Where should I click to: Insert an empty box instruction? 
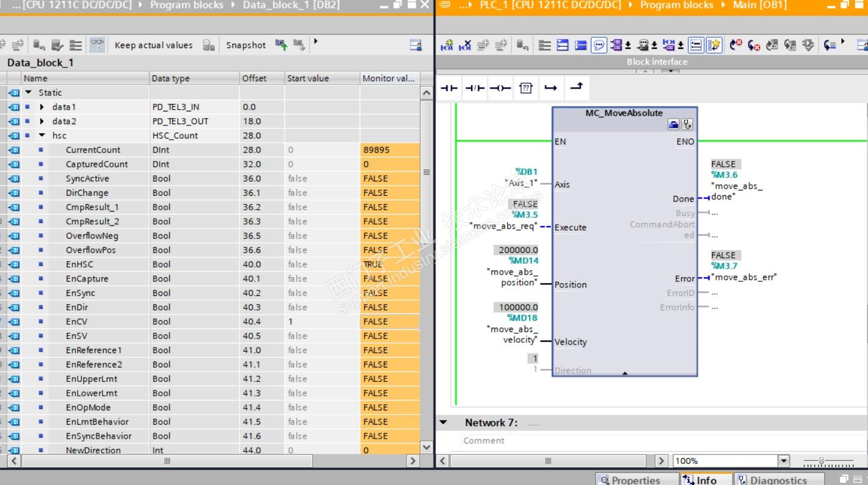point(526,88)
